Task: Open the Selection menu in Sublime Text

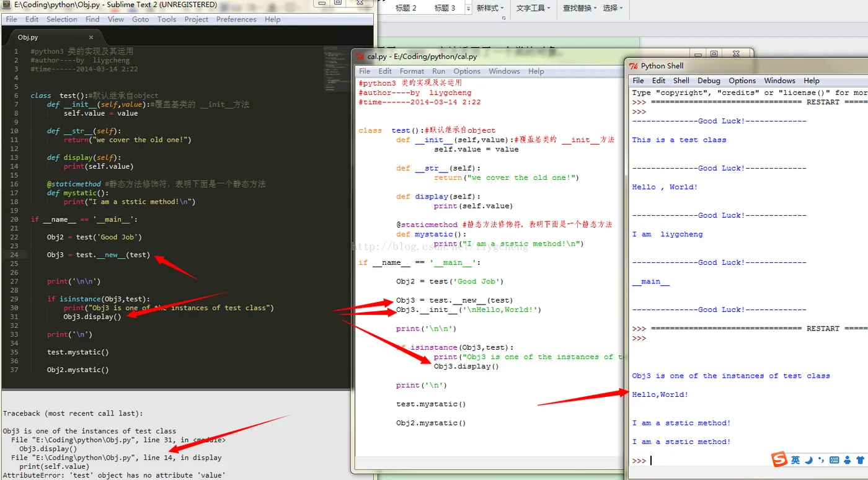Action: coord(62,19)
